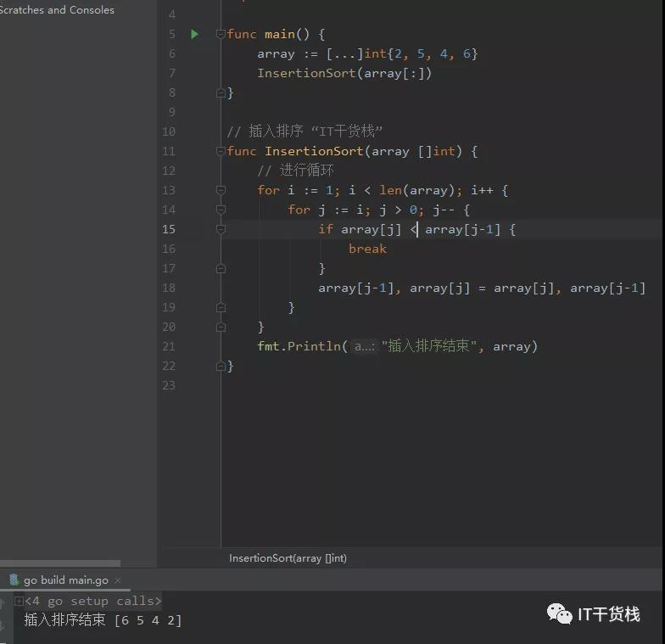Click the project panel horizontal scrollbar
The width and height of the screenshot is (665, 644).
click(60, 563)
